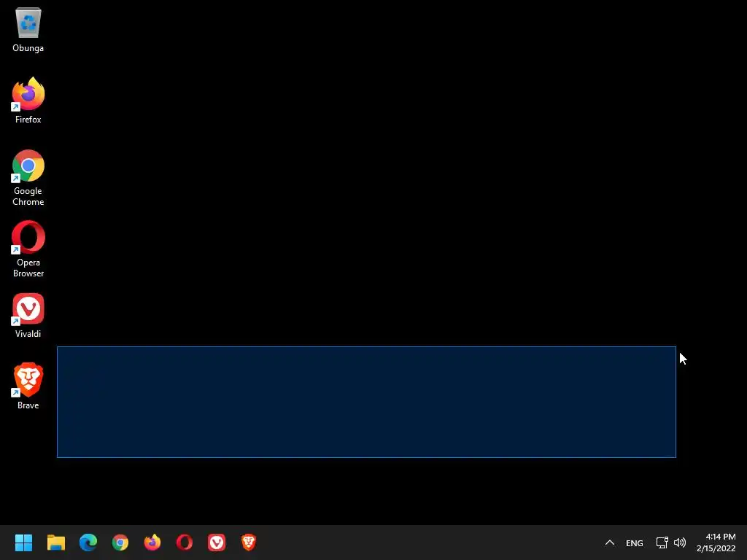Select the Opera Browser desktop shortcut

(28, 249)
